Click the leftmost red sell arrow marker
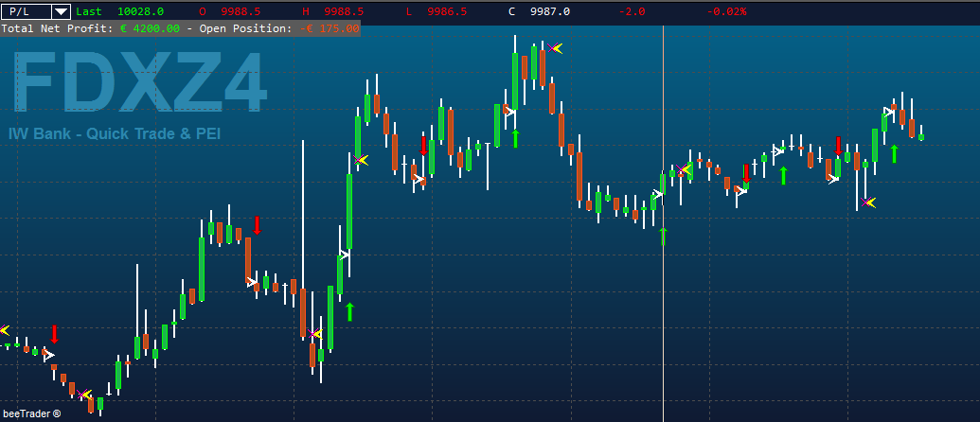980x422 pixels. point(54,334)
